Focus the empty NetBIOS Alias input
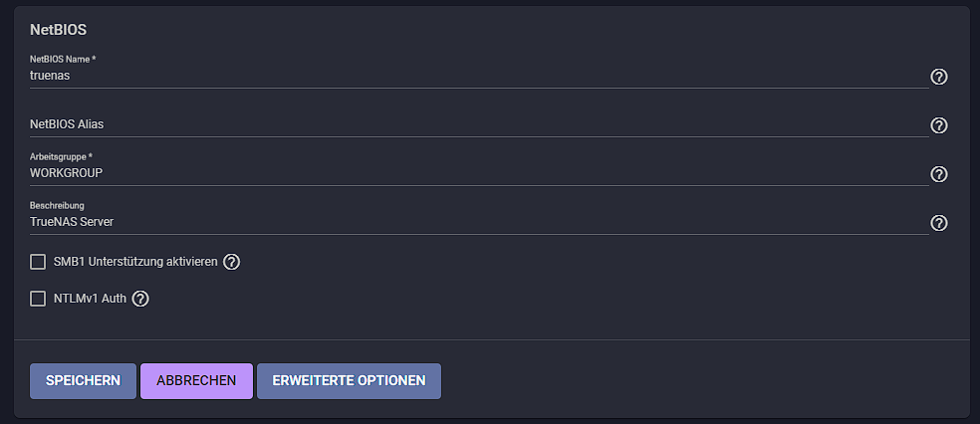This screenshot has width=980, height=424. pos(478,124)
